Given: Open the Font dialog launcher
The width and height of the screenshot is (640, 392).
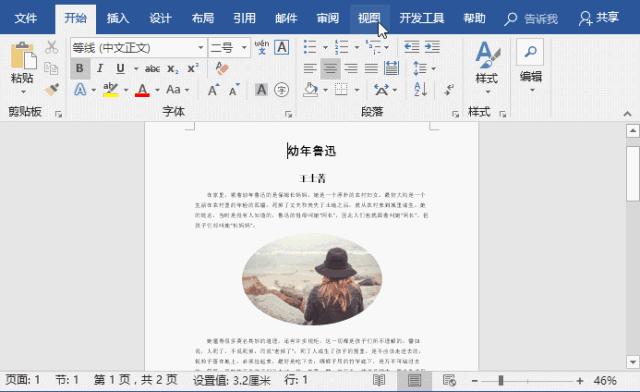Looking at the screenshot, I should (289, 114).
